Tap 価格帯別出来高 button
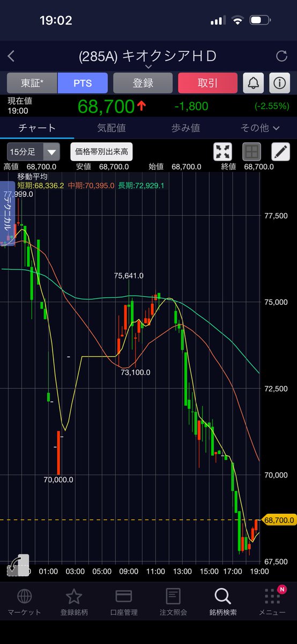 [x=102, y=152]
